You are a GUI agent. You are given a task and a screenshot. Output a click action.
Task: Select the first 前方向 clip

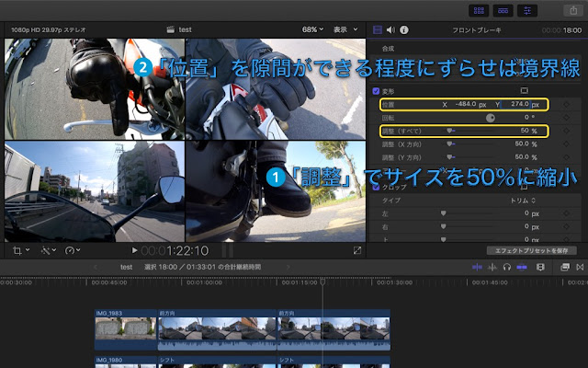point(217,329)
